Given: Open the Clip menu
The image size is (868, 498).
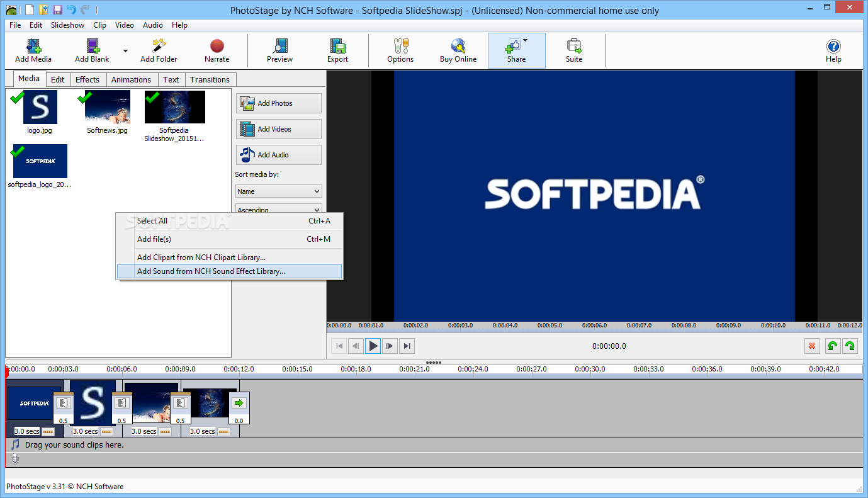Looking at the screenshot, I should point(99,25).
